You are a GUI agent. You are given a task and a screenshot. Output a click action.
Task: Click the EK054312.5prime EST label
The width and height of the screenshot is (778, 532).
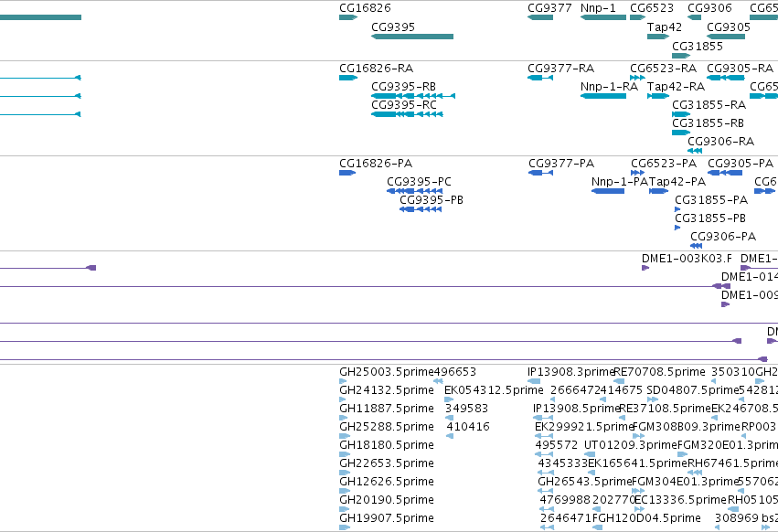(x=494, y=390)
